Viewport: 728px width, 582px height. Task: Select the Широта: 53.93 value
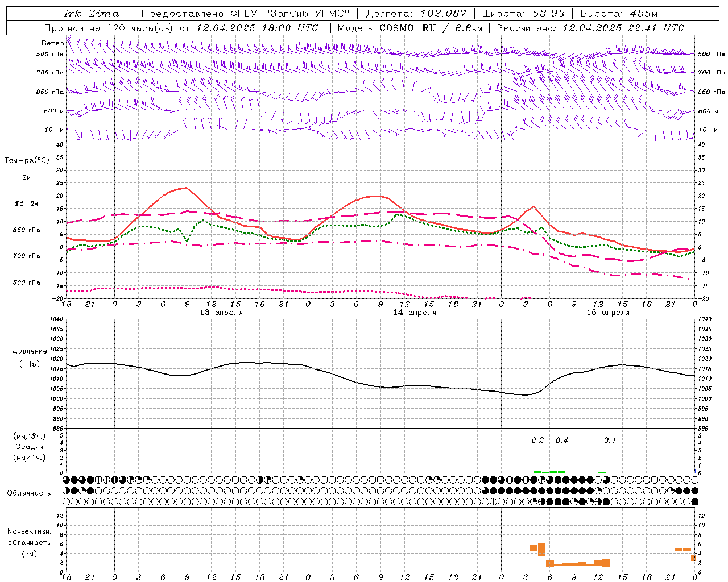tap(523, 14)
